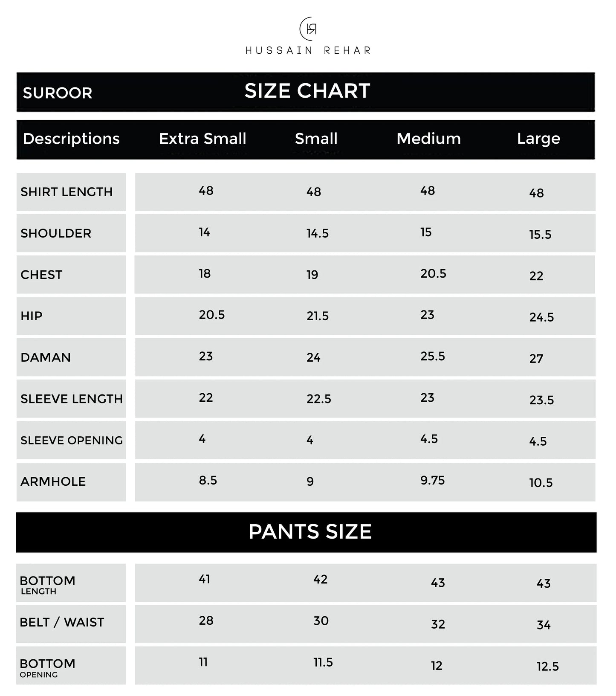Click the PANTS SIZE section banner
The image size is (616, 696).
coord(310,532)
